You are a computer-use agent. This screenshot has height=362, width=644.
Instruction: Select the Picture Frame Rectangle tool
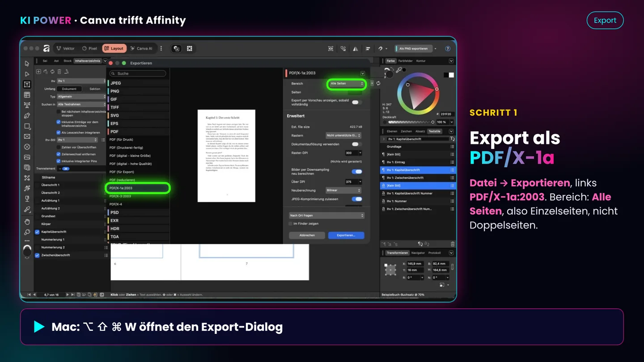click(27, 136)
